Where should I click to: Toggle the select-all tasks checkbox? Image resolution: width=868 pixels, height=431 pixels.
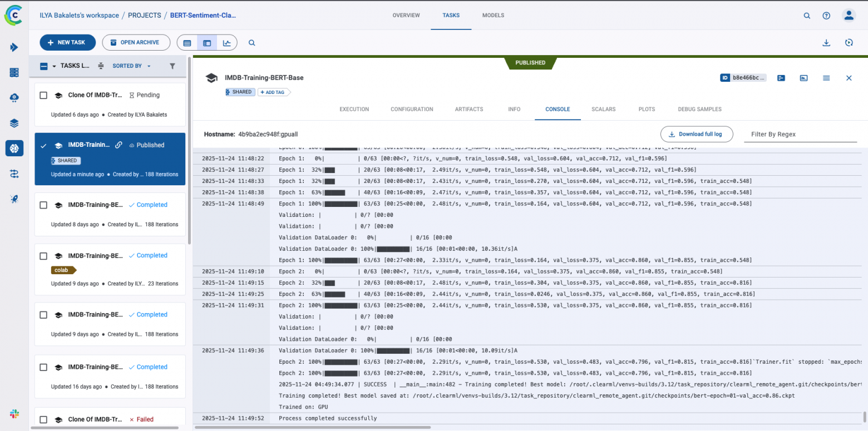click(44, 66)
